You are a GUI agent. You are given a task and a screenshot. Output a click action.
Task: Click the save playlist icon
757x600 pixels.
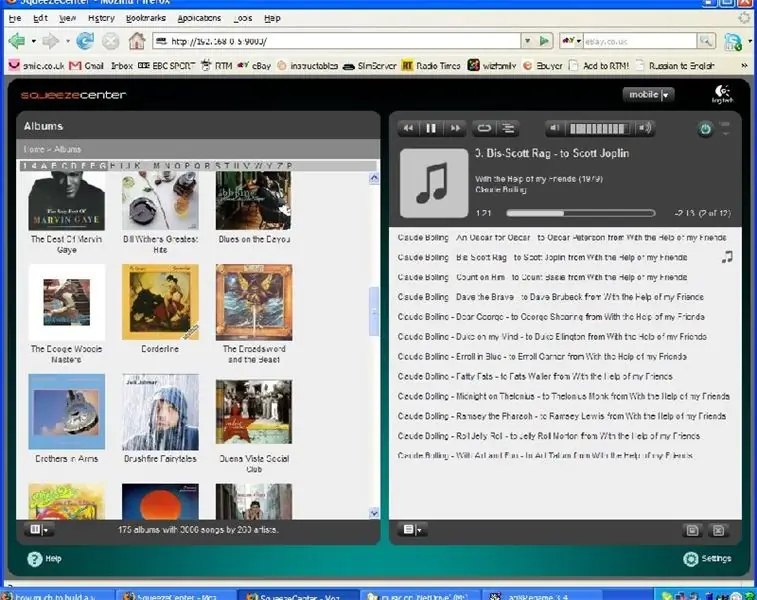coord(692,530)
